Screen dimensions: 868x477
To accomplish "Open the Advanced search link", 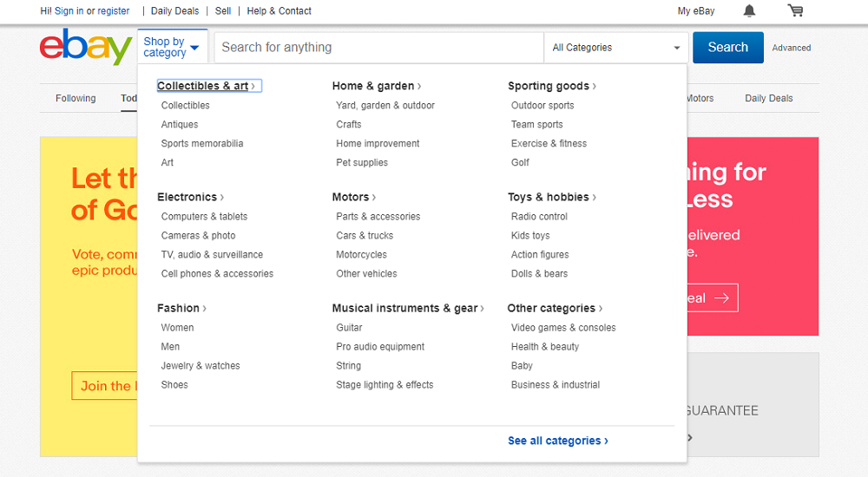I will [792, 48].
